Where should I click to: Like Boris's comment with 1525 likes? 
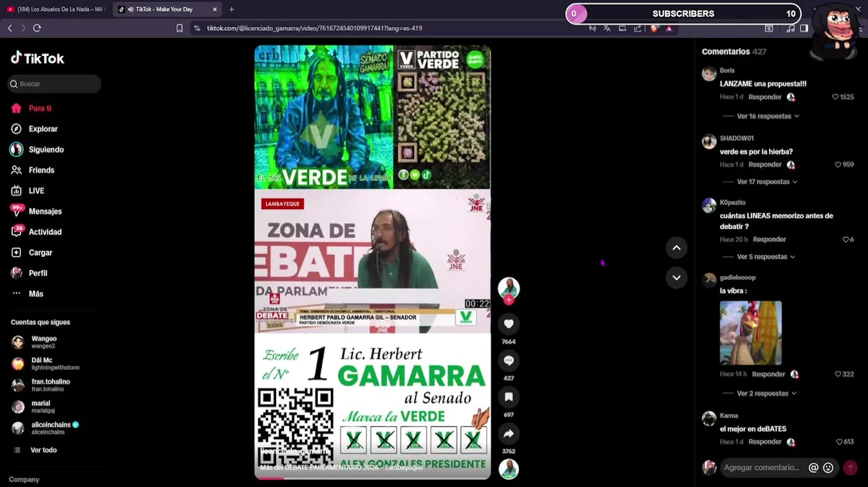(x=836, y=97)
